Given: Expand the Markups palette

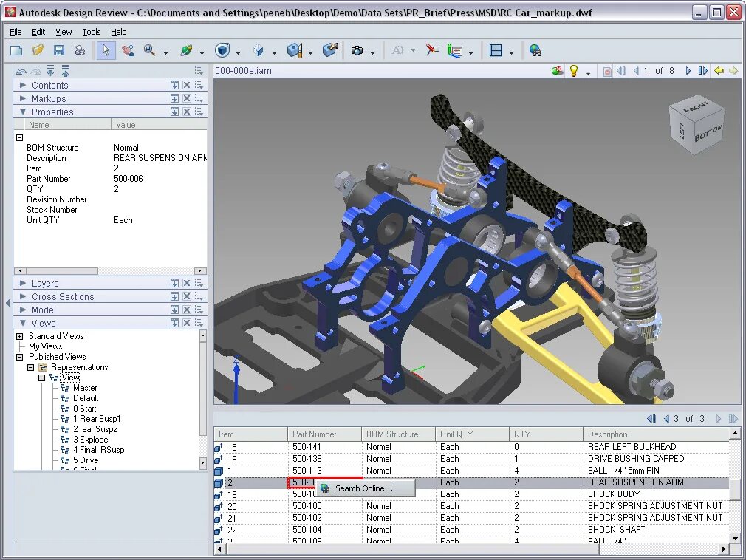Looking at the screenshot, I should pyautogui.click(x=22, y=98).
